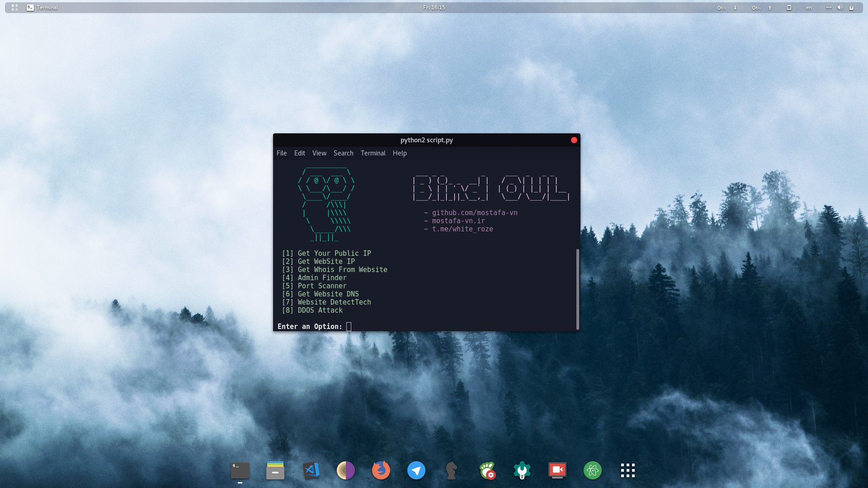Open the chess knight app in the dock

click(x=451, y=470)
